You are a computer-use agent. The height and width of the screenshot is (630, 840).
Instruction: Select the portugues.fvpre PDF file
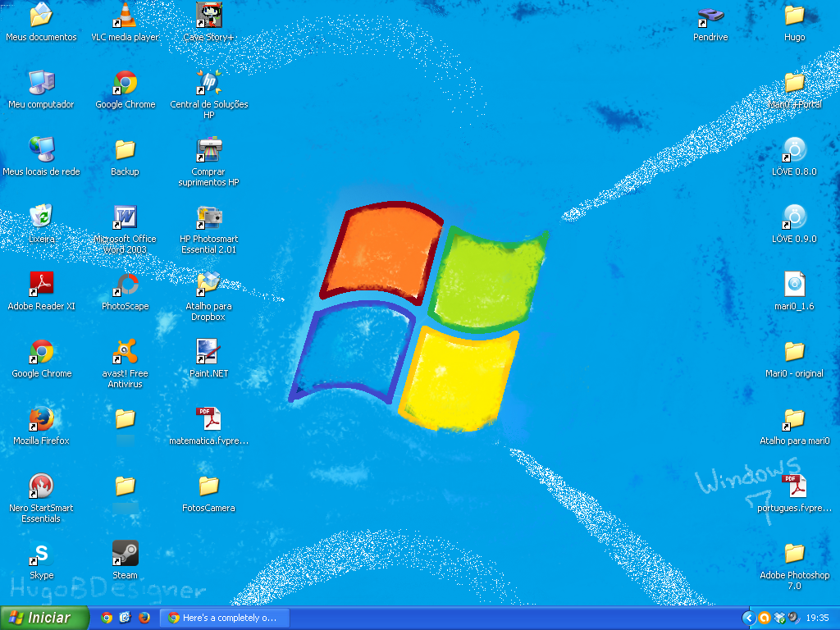point(794,486)
